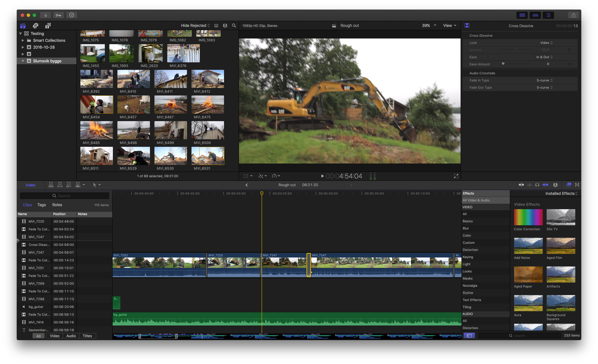Filter index by Titles button
The height and width of the screenshot is (364, 598).
tap(87, 336)
